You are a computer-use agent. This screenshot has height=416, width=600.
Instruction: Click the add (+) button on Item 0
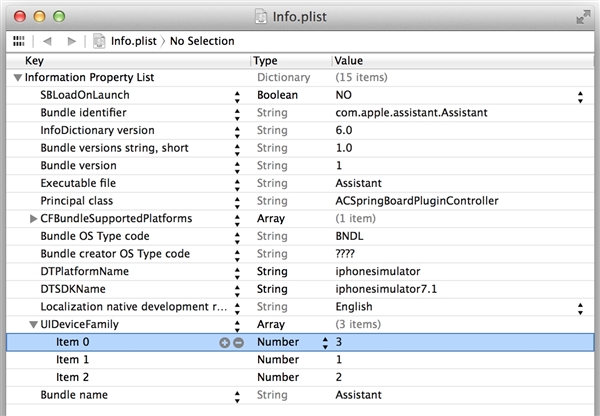[224, 342]
